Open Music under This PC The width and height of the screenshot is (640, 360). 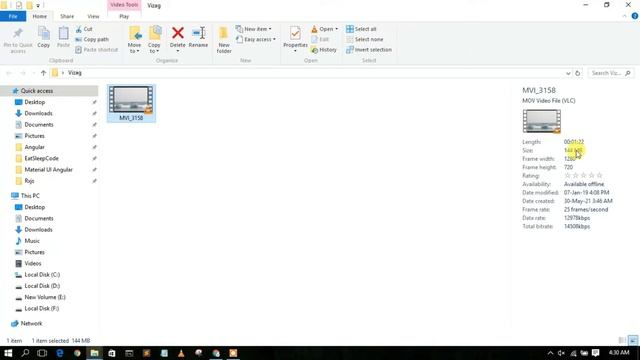(32, 241)
